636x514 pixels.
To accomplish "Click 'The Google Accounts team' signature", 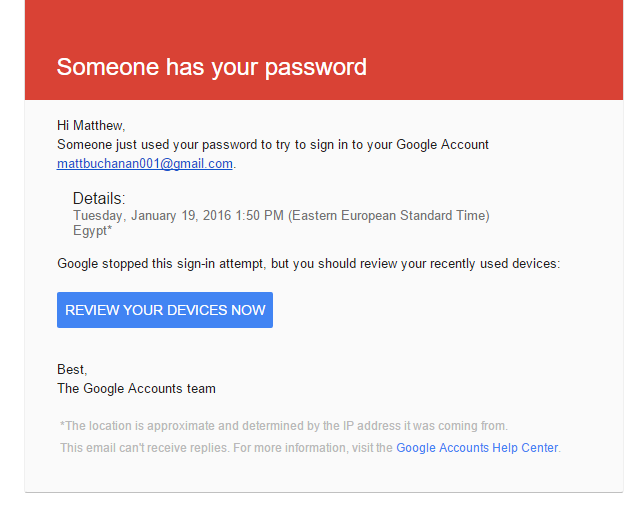I will pos(136,388).
